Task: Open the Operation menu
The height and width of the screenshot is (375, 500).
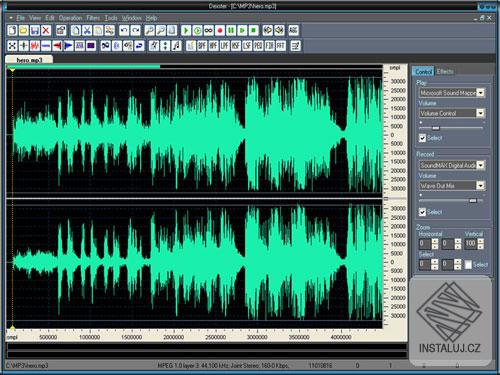Action: (x=70, y=18)
